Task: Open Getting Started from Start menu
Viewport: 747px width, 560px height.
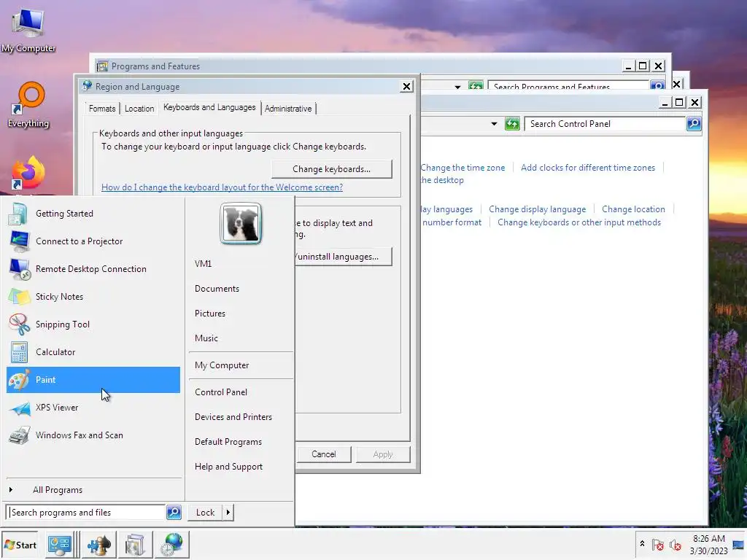Action: (93, 214)
